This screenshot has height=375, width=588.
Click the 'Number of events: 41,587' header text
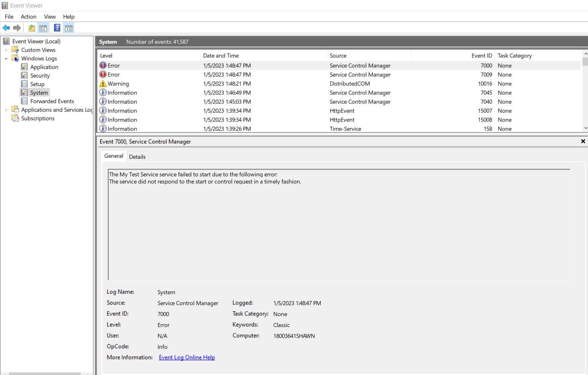(x=157, y=42)
